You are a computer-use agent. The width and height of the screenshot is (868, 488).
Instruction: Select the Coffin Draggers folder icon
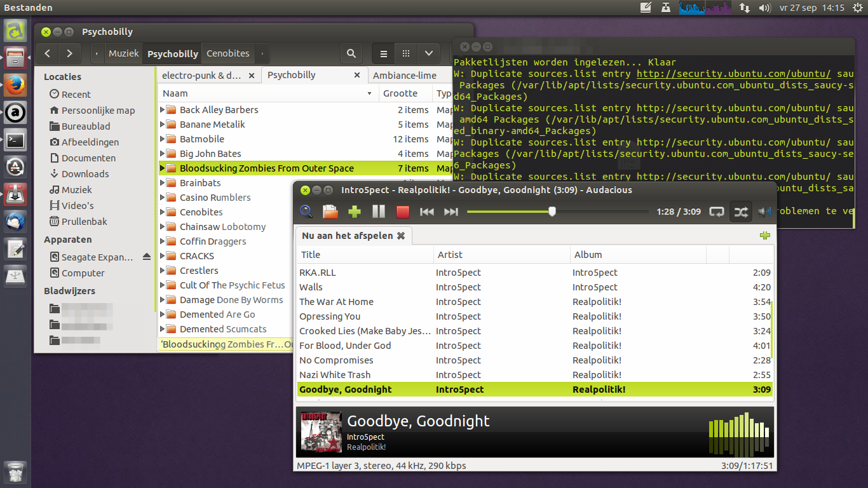(x=171, y=241)
